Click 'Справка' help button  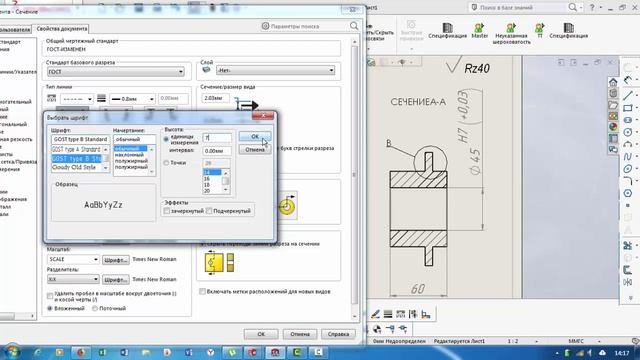pyautogui.click(x=338, y=334)
